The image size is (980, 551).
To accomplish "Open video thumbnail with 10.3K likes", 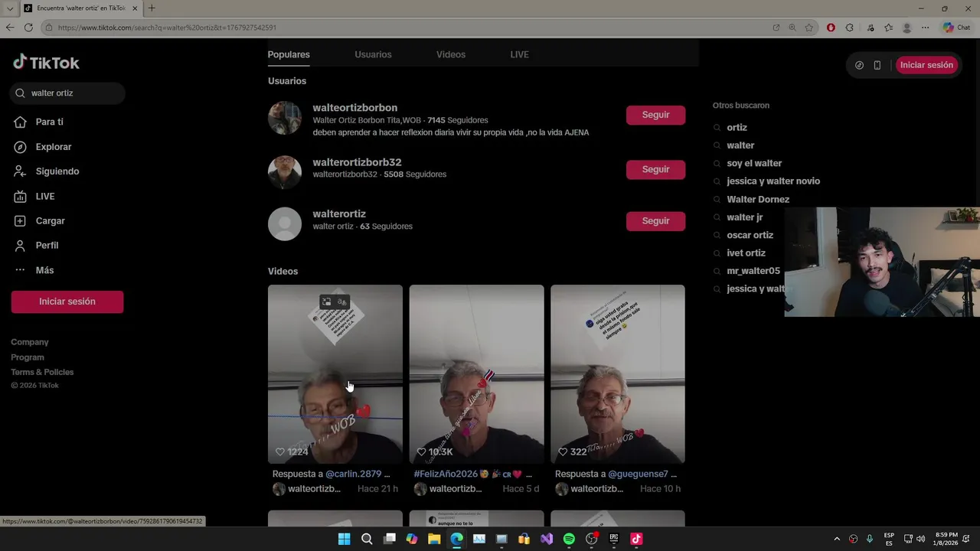I will click(x=476, y=374).
